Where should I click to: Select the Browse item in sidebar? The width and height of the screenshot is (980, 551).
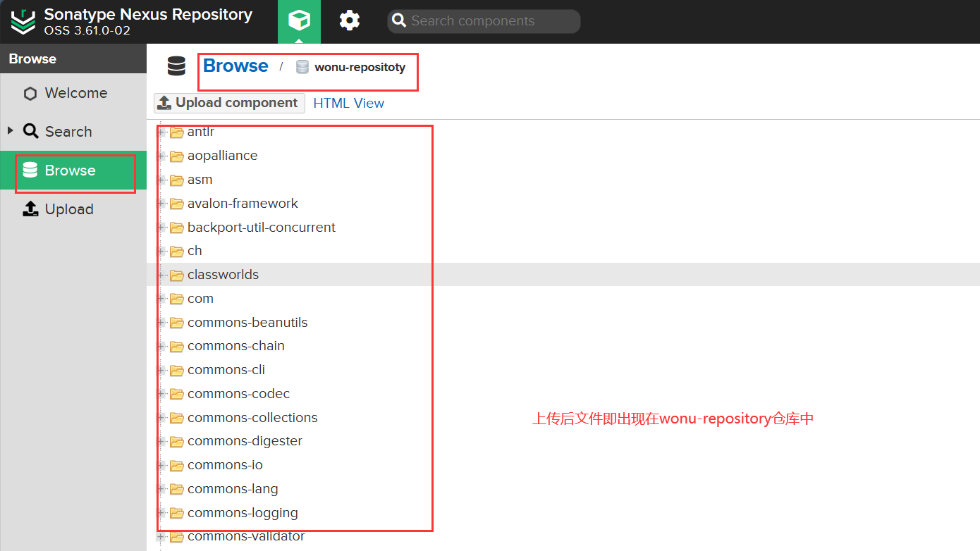pyautogui.click(x=73, y=171)
